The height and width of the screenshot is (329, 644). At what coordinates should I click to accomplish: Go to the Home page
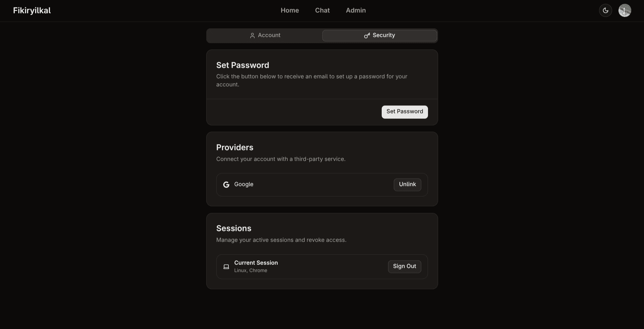click(289, 10)
